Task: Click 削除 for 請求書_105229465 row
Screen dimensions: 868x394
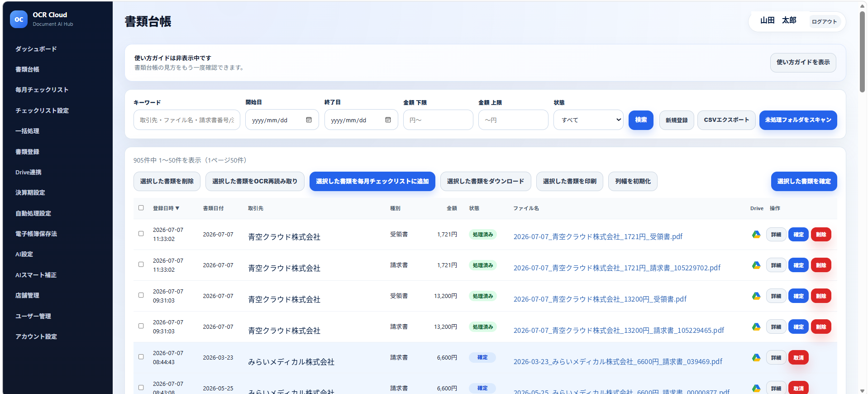Action: pyautogui.click(x=821, y=327)
